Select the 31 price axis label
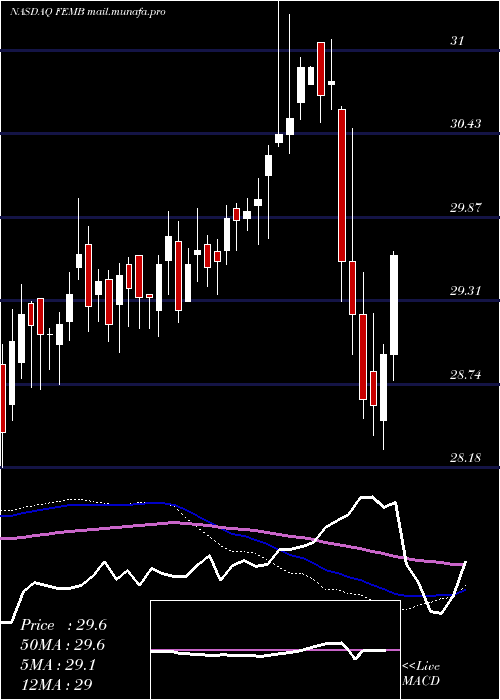500x700 pixels. click(x=457, y=41)
